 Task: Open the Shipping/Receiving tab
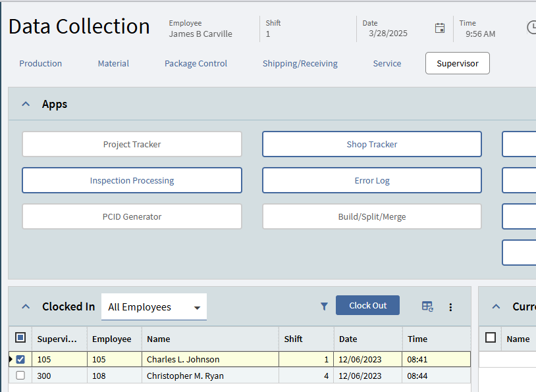coord(300,63)
